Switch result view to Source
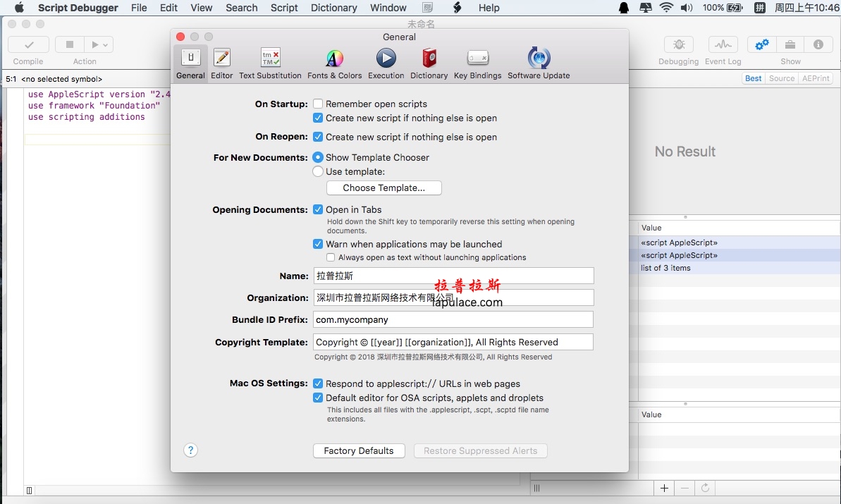This screenshot has height=504, width=841. (x=782, y=78)
